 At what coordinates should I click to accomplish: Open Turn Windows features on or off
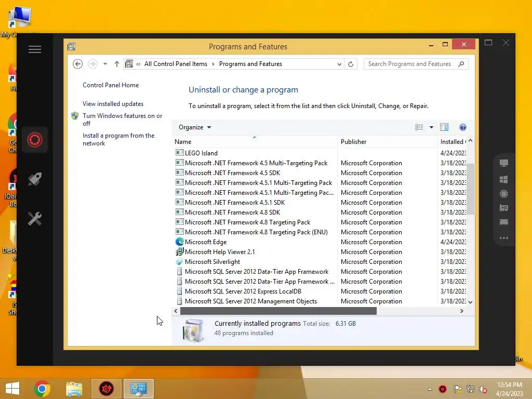coord(123,119)
